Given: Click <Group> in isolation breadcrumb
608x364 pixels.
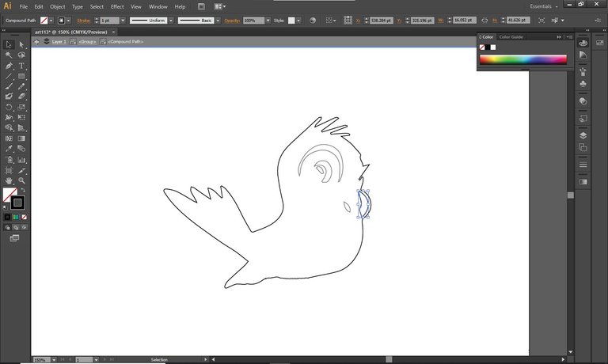Looking at the screenshot, I should [x=87, y=41].
